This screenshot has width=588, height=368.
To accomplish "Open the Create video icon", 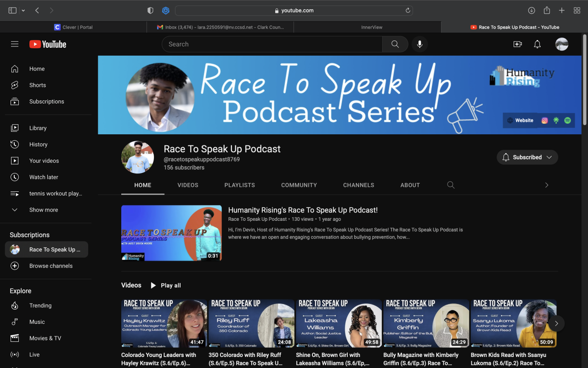I will coord(518,44).
